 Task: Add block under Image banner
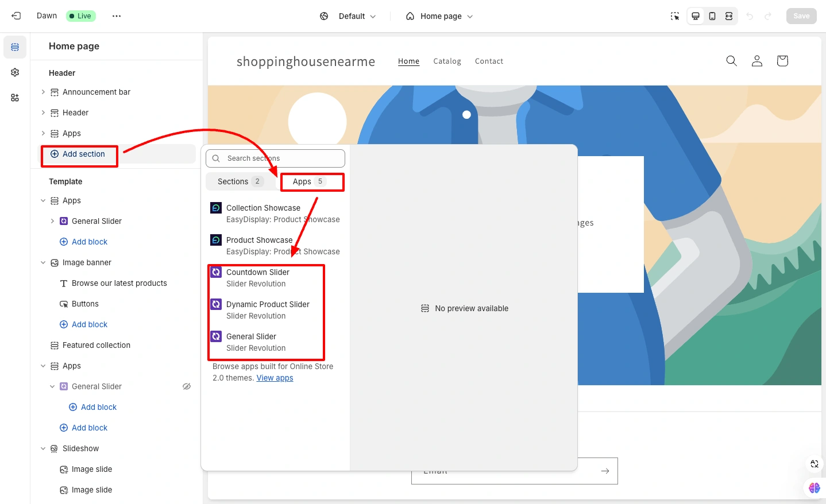tap(84, 324)
